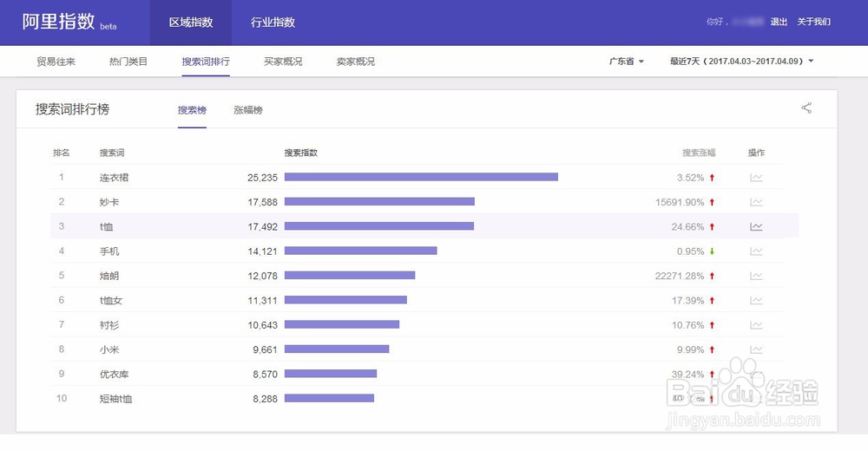Select the 搜索榜 sub-tab
868x450 pixels.
point(192,110)
